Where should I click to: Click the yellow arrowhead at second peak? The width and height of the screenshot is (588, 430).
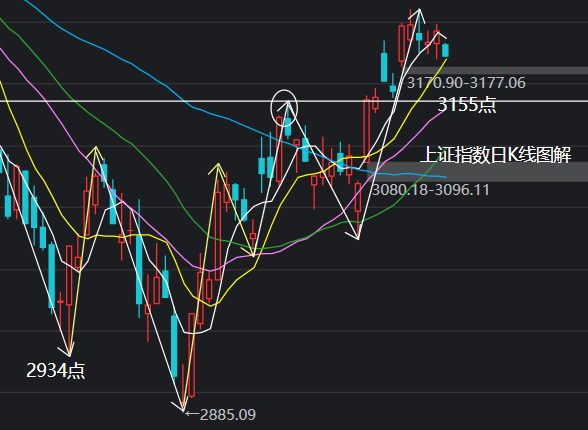click(x=218, y=169)
